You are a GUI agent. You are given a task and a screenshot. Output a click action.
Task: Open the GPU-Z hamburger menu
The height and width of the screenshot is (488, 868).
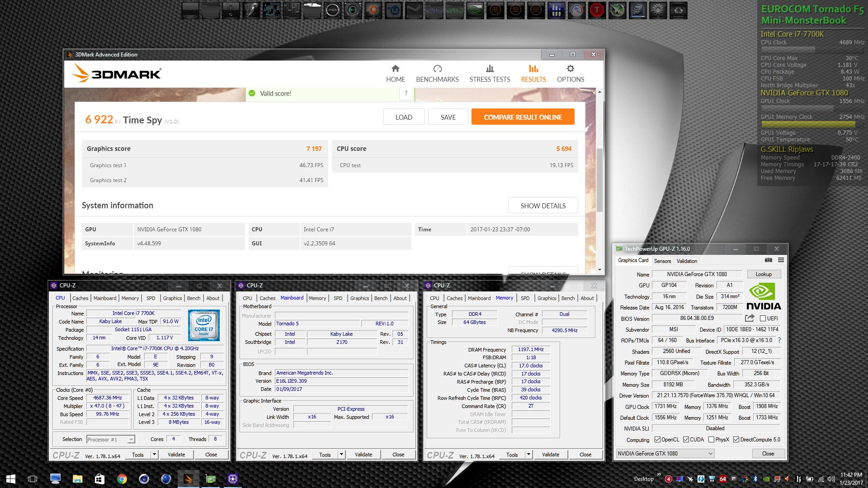[781, 260]
